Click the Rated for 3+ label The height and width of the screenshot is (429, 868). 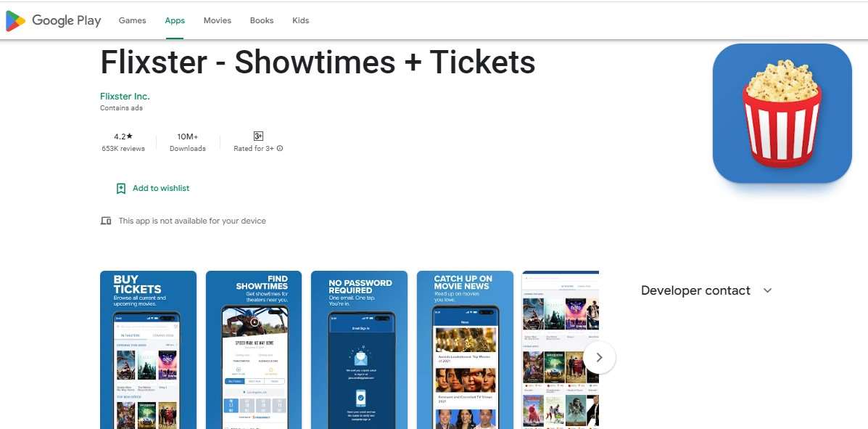[x=254, y=149]
